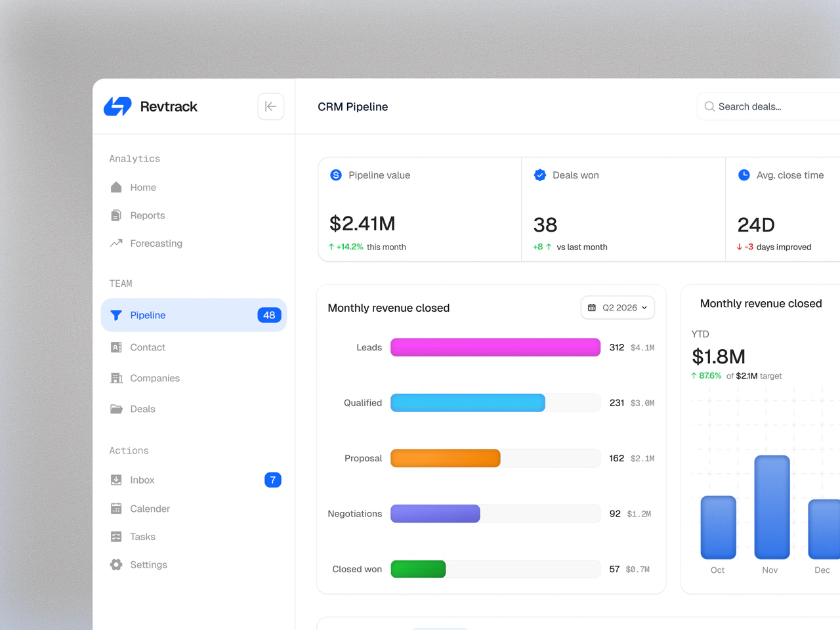Click the Deals folder icon
The image size is (840, 630).
116,409
